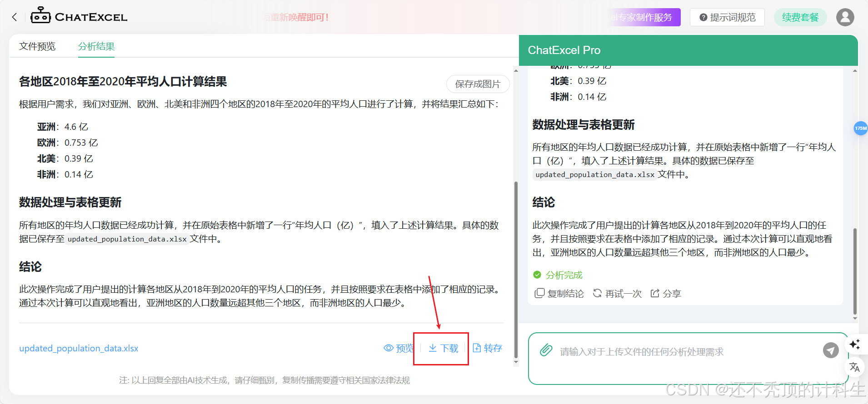Open the purple 专家制作服务 banner button
868x404 pixels.
click(645, 17)
